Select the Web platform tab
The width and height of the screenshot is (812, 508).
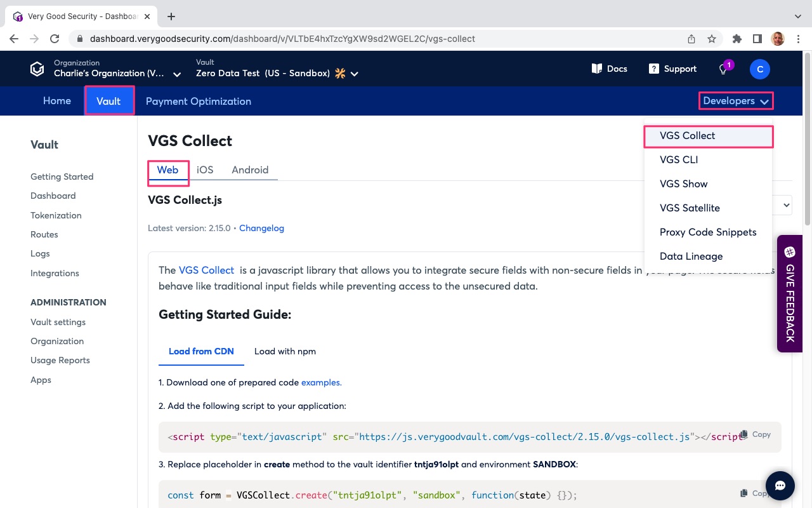click(167, 170)
